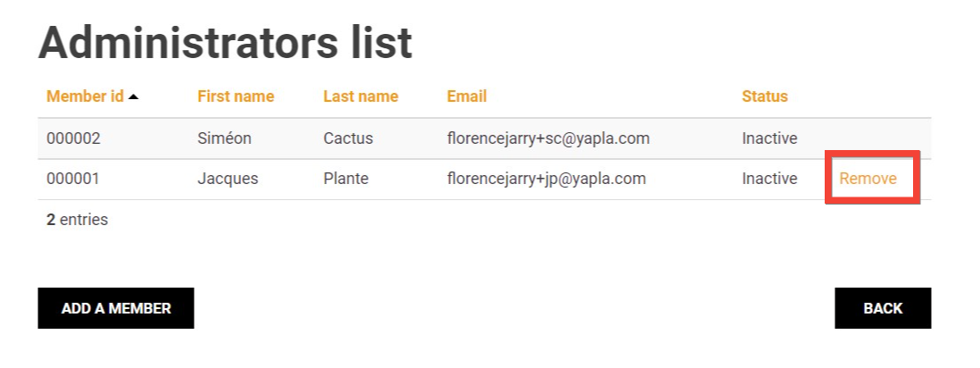The image size is (980, 368).
Task: Click the last name Cactus
Action: [348, 138]
